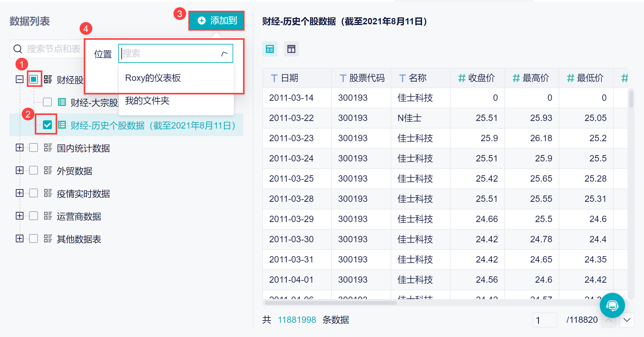
Task: Choose Roxy的仪表板 from the location list
Action: pos(176,78)
